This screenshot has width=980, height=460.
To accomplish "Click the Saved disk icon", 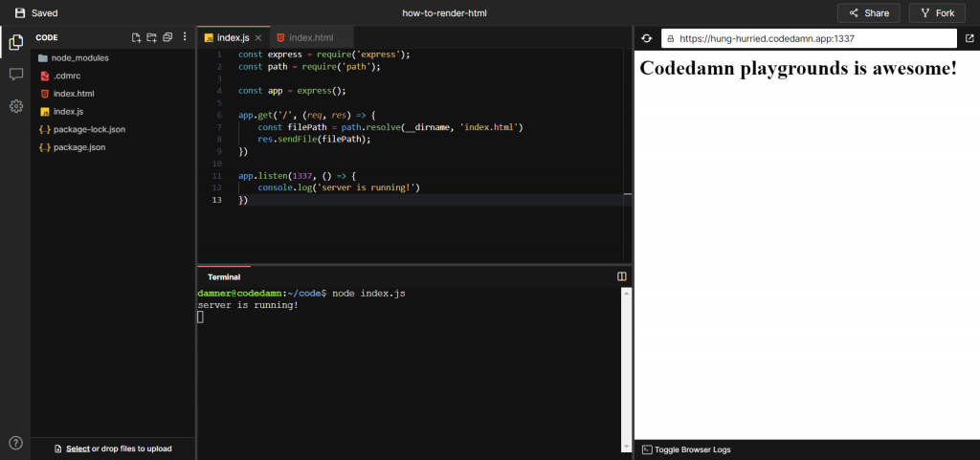I will (21, 12).
